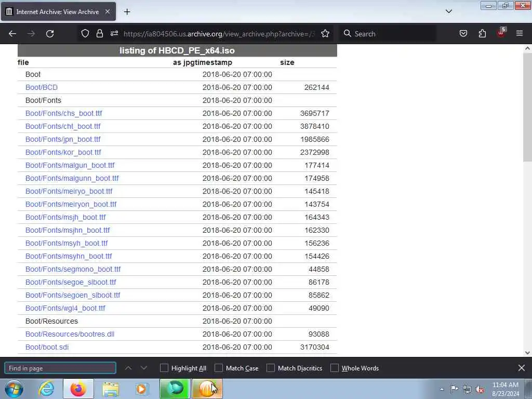This screenshot has height=399, width=532.
Task: Click the muted volume tray icon
Action: [480, 389]
